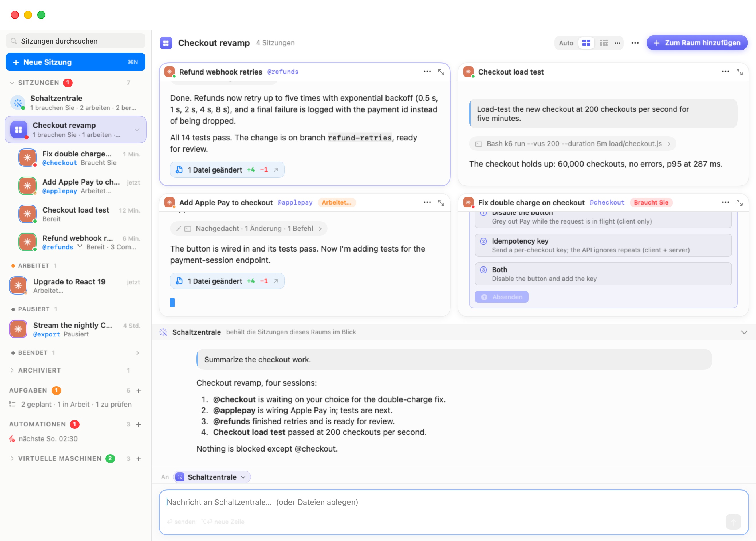
Task: Open room options ellipsis next to Zum Raum hinzufügen
Action: click(635, 43)
